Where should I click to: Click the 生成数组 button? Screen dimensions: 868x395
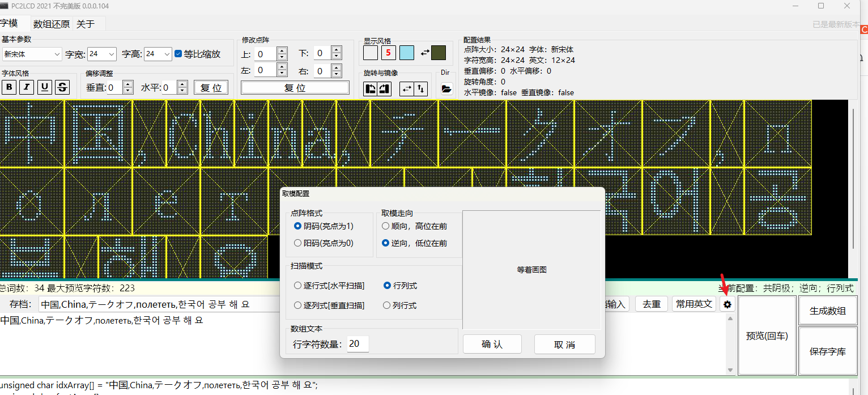tap(828, 311)
